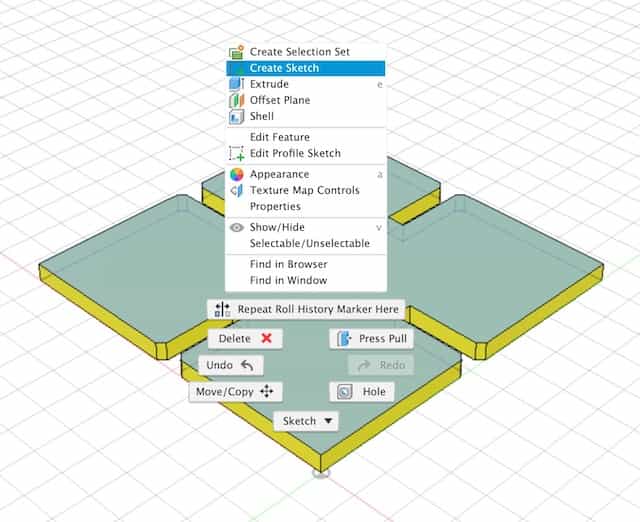Click the Hole tool icon
Viewport: 640px width, 522px height.
[x=345, y=392]
